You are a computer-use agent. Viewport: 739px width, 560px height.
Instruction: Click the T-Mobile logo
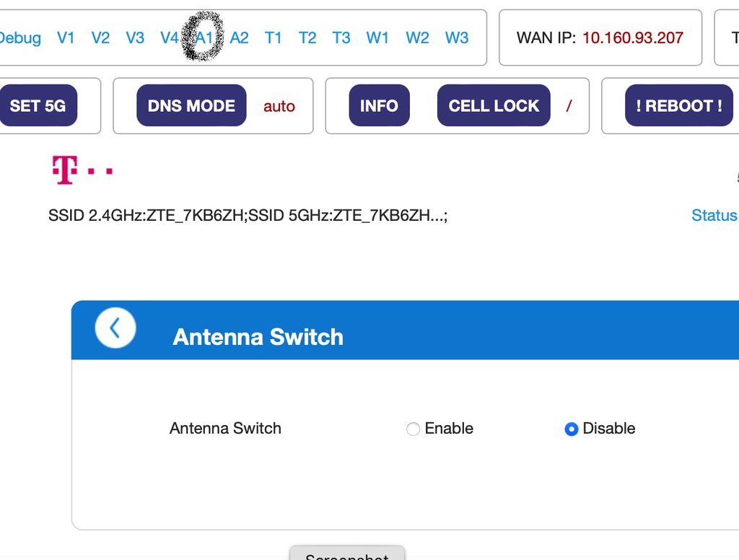pos(82,171)
